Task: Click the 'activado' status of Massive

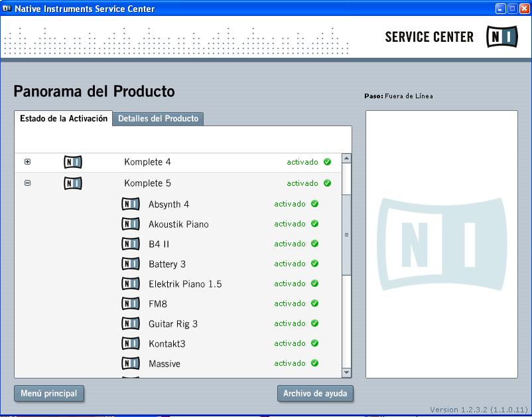Action: pyautogui.click(x=290, y=363)
